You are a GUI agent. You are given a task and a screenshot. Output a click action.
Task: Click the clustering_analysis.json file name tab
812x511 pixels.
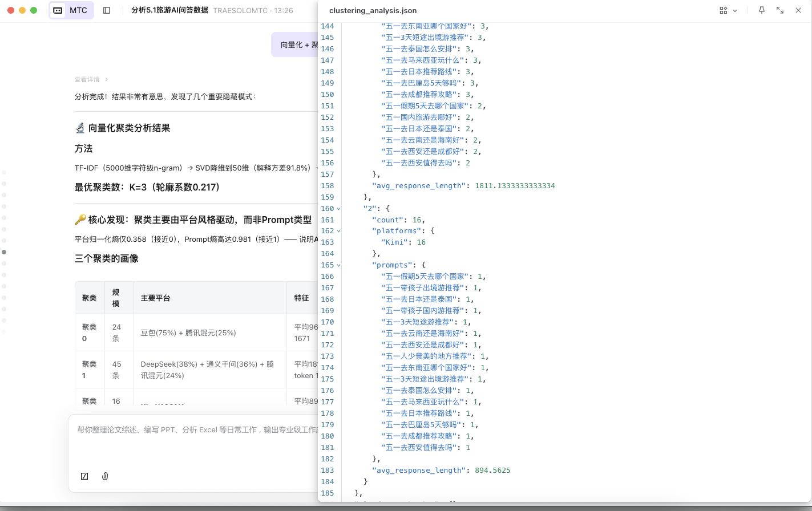(x=373, y=10)
